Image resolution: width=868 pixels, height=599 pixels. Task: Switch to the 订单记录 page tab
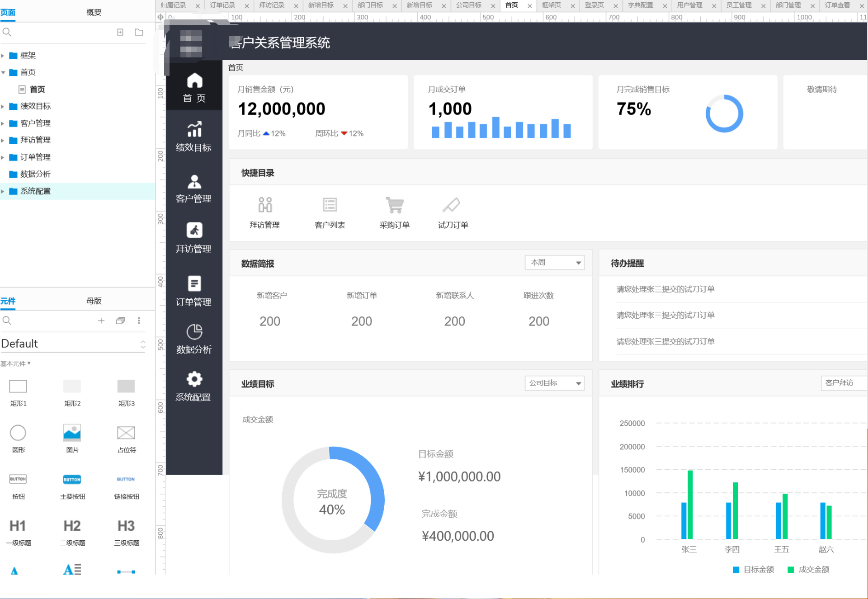click(222, 5)
